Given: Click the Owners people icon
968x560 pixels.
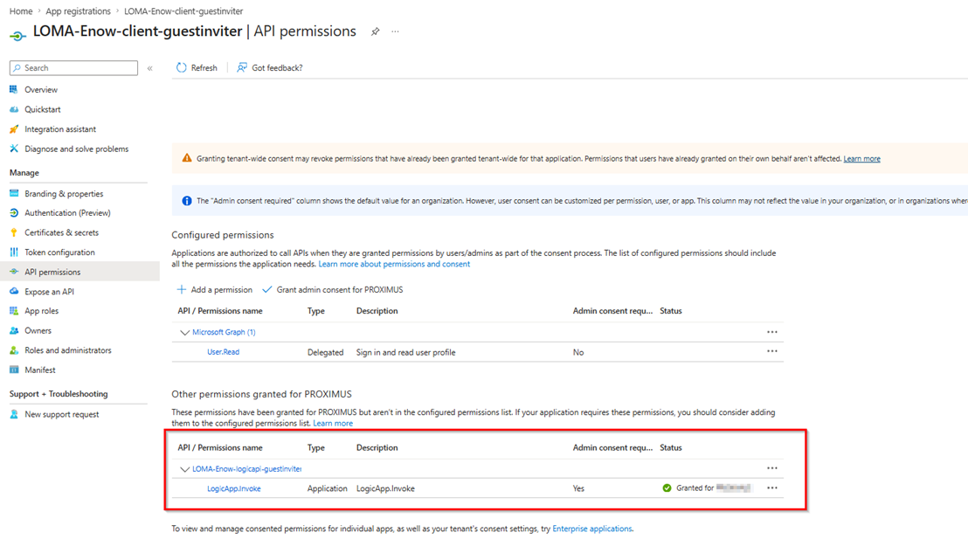Looking at the screenshot, I should (14, 331).
